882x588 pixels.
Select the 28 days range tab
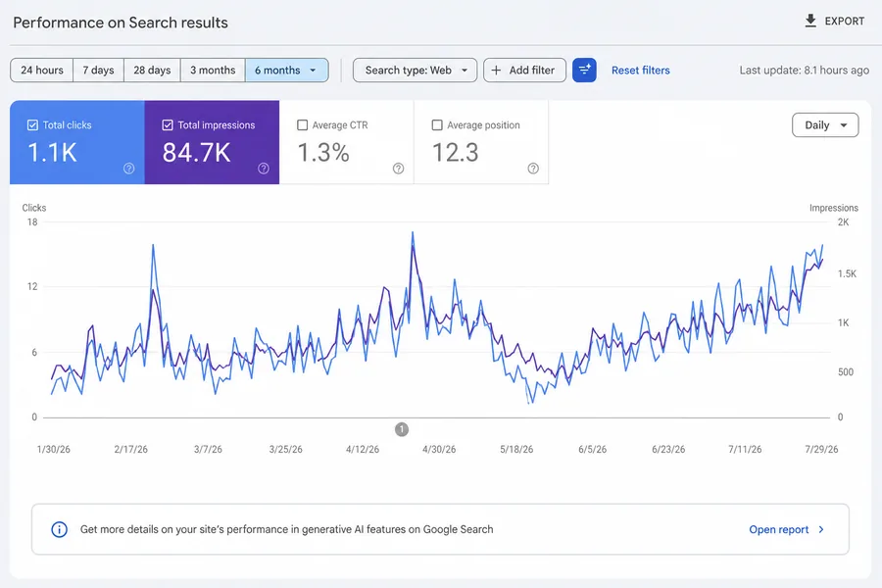(152, 71)
